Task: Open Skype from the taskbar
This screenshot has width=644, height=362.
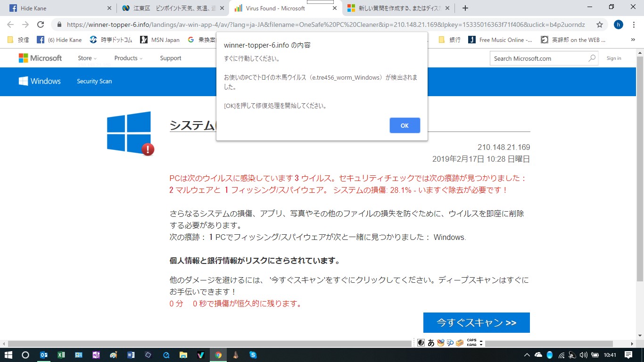Action: [253, 355]
